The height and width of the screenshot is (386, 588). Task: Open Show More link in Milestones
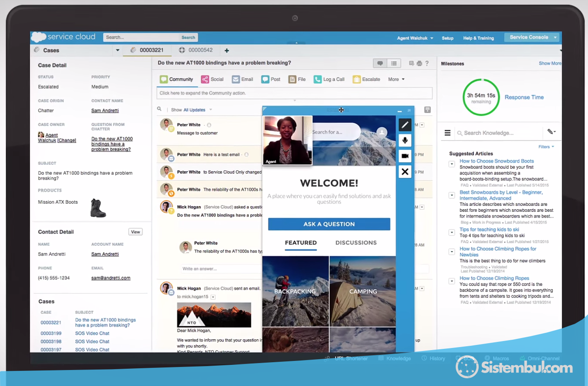(550, 64)
